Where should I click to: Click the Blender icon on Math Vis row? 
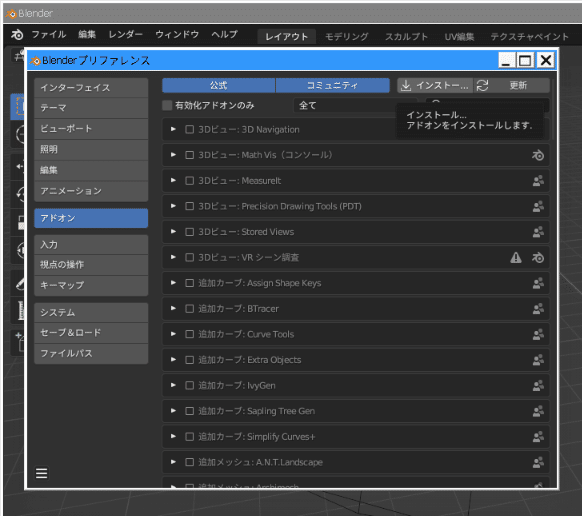tap(538, 155)
